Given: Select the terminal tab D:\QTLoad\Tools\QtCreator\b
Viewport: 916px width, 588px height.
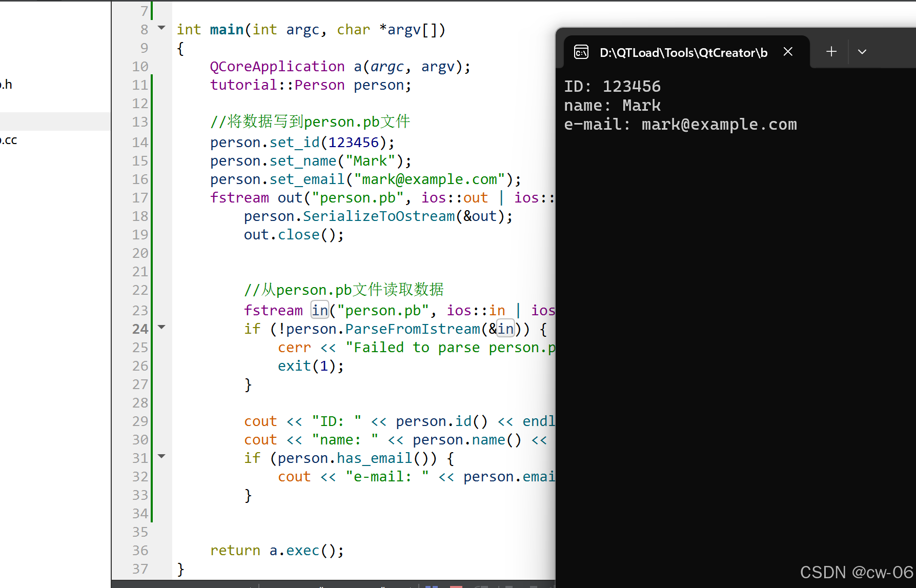Looking at the screenshot, I should click(x=683, y=52).
